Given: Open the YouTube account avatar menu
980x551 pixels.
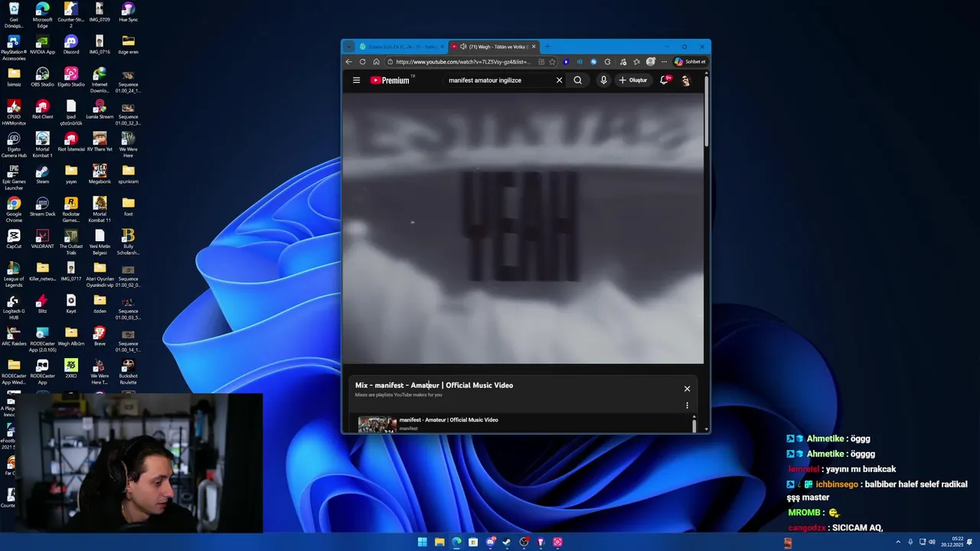Looking at the screenshot, I should pyautogui.click(x=685, y=80).
